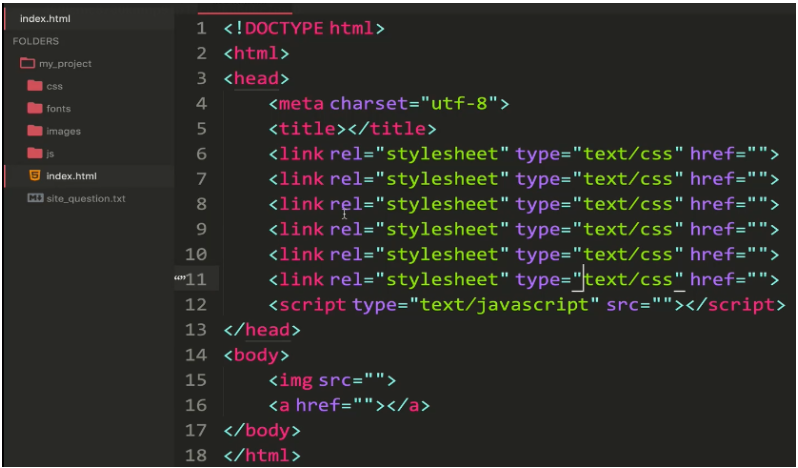The height and width of the screenshot is (468, 798).
Task: Click line number 1 in the gutter
Action: pos(202,28)
